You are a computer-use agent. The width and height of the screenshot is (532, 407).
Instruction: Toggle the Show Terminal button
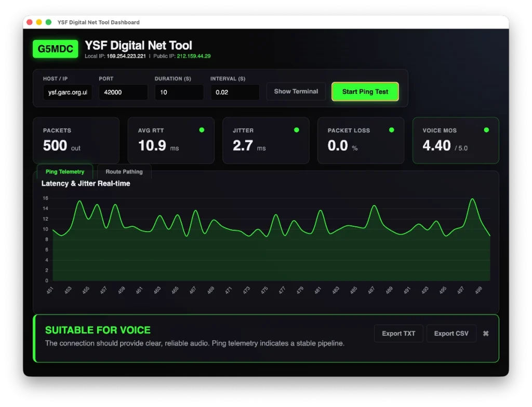click(296, 91)
